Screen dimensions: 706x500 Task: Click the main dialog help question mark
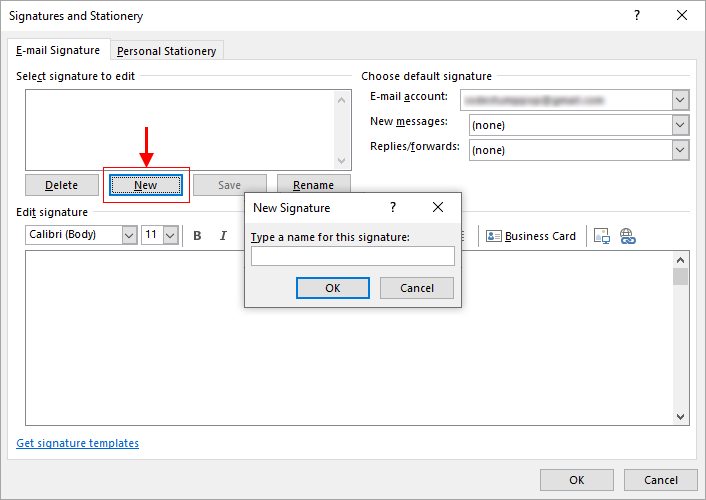tap(637, 16)
